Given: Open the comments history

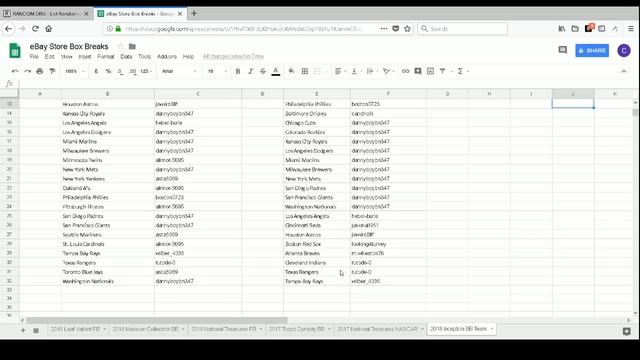Looking at the screenshot, I should (x=563, y=50).
